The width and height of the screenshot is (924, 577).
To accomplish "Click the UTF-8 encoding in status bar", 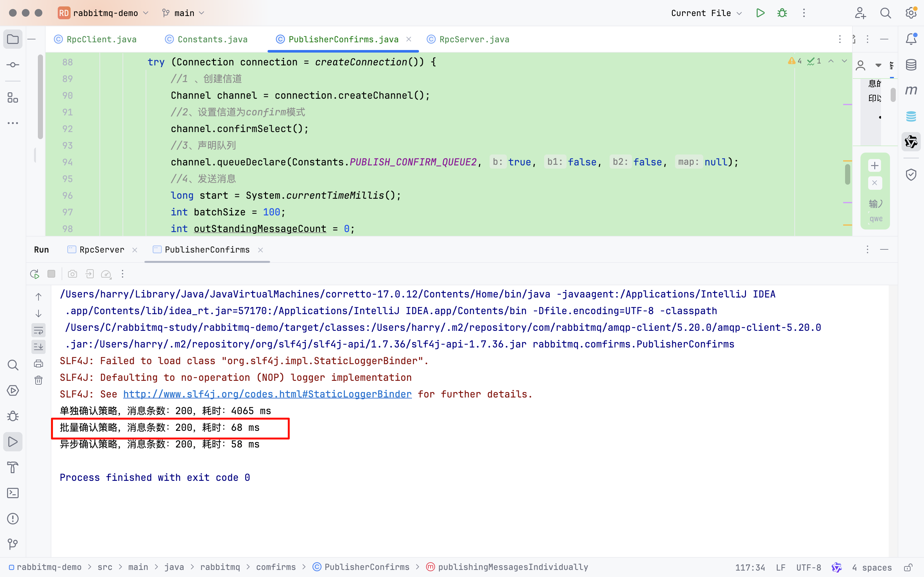I will click(808, 567).
